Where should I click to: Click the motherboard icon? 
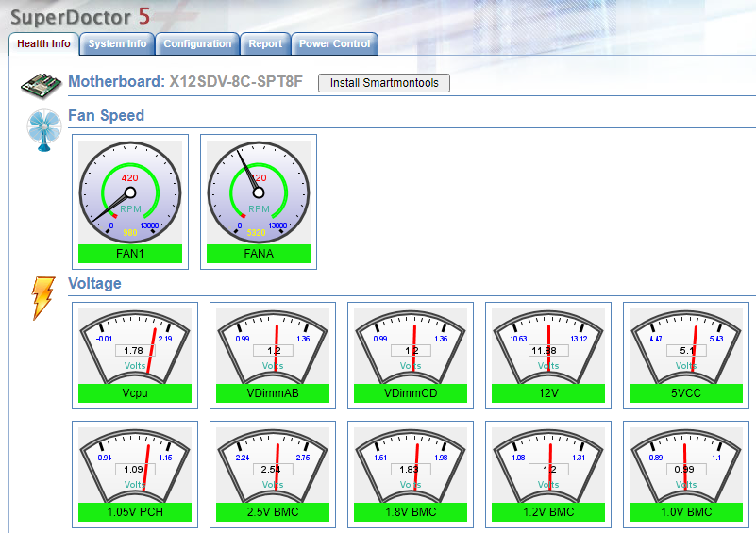(41, 85)
